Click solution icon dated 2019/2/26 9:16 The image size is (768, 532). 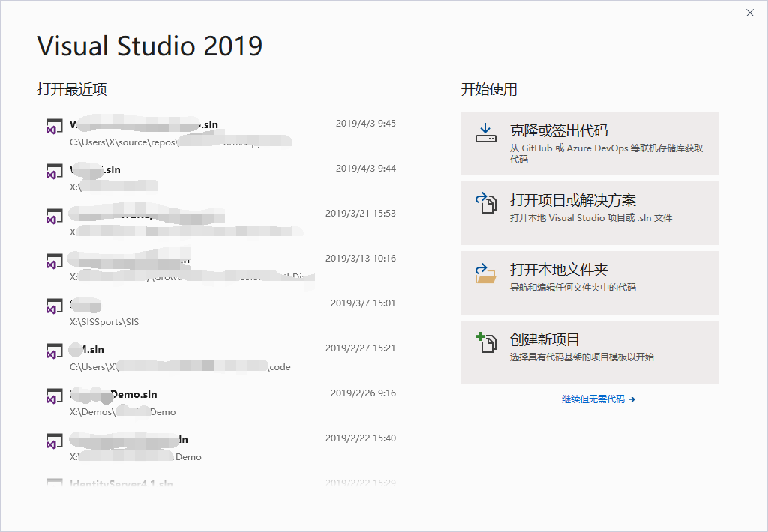[54, 396]
